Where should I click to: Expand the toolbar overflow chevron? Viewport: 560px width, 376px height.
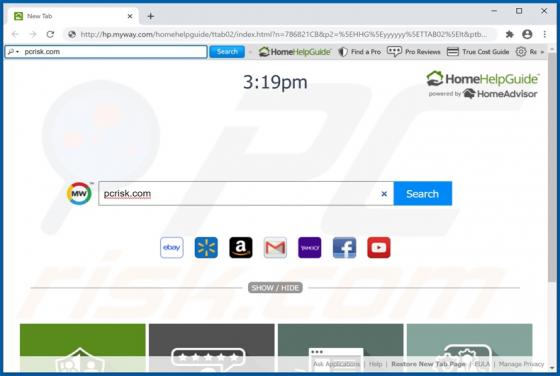pos(542,52)
